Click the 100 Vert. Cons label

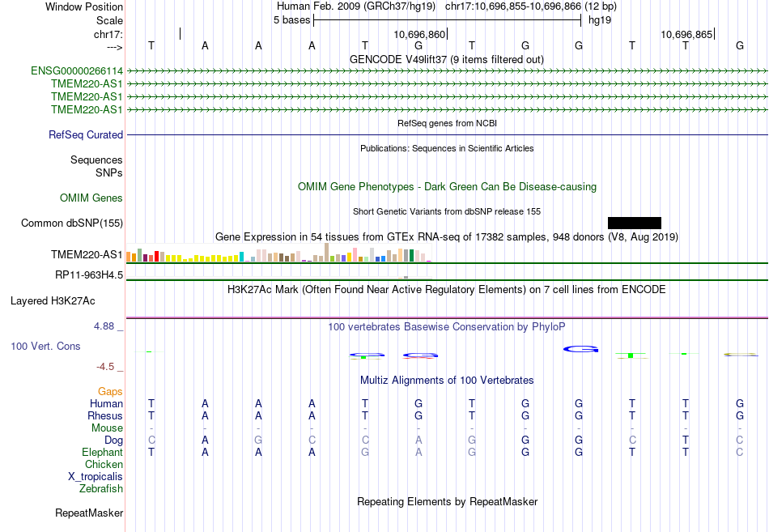[45, 347]
